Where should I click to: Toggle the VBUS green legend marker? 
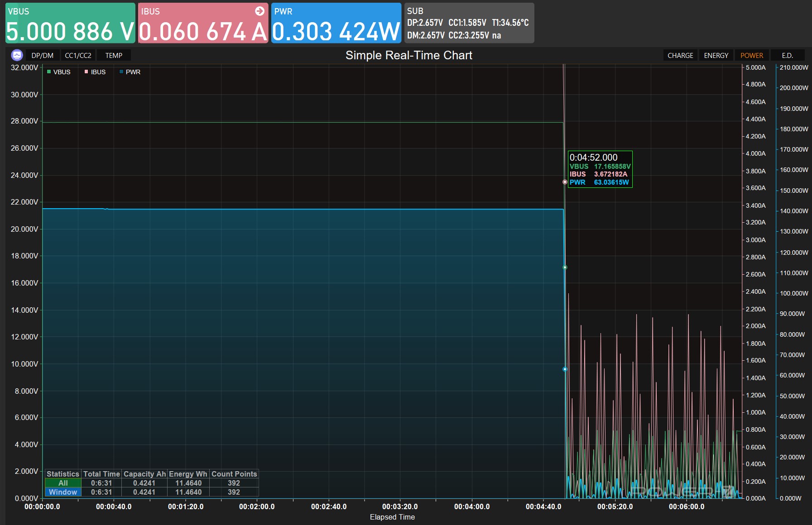(x=49, y=72)
